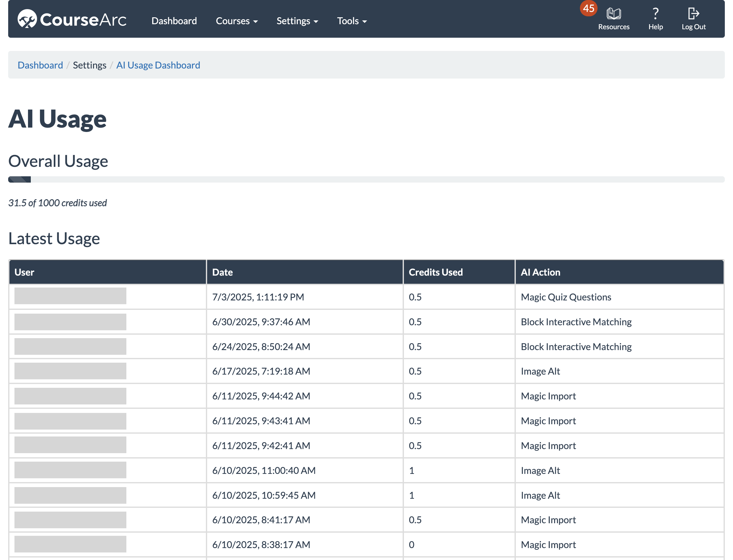Expand the Courses dropdown menu
Screen dimensions: 733x560
pyautogui.click(x=236, y=21)
